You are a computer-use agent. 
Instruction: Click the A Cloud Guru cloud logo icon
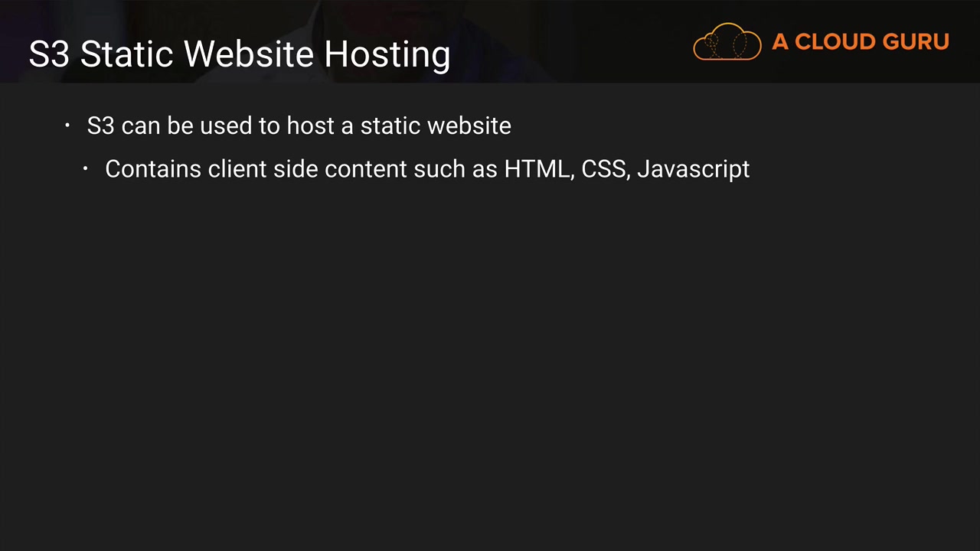[727, 41]
